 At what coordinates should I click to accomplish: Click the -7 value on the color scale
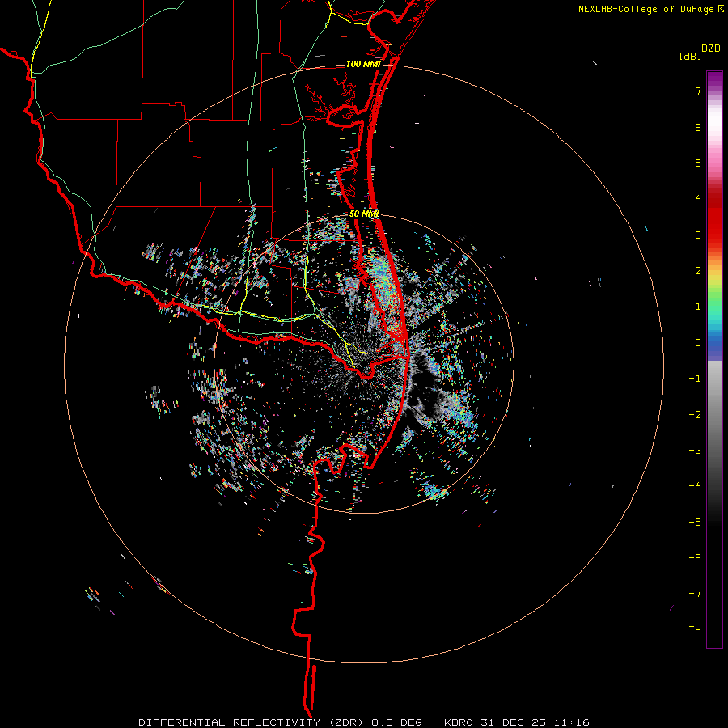click(x=695, y=594)
